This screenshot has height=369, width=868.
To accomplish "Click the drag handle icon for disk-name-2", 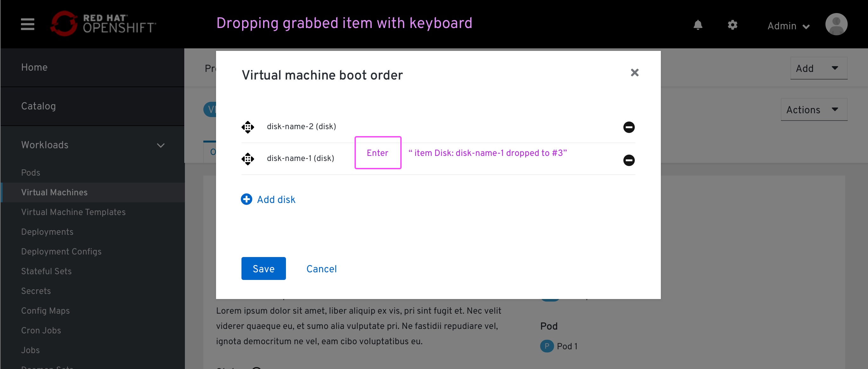I will pos(248,127).
